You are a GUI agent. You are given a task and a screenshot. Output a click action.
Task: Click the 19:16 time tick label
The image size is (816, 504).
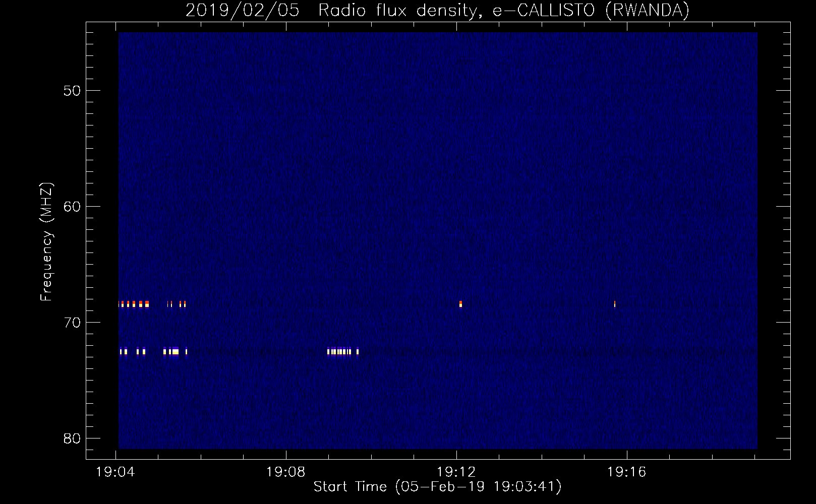pyautogui.click(x=627, y=472)
